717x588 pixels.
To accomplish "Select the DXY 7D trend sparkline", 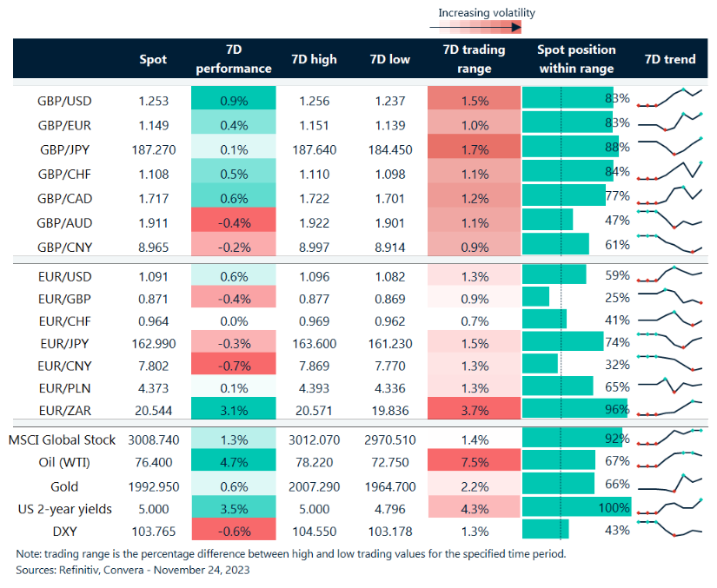I will (670, 528).
